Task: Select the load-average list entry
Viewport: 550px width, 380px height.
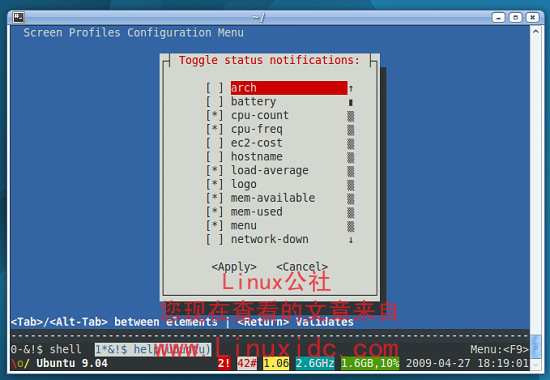Action: 269,171
